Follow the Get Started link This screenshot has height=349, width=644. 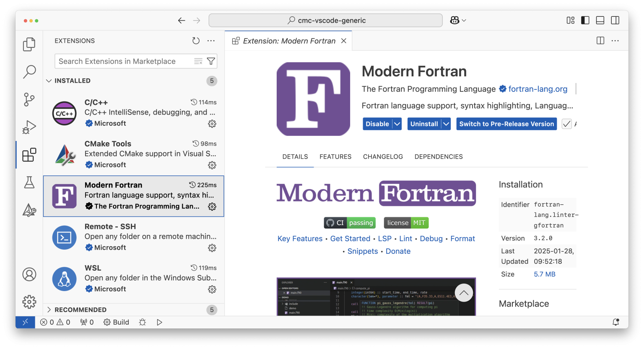coord(350,239)
